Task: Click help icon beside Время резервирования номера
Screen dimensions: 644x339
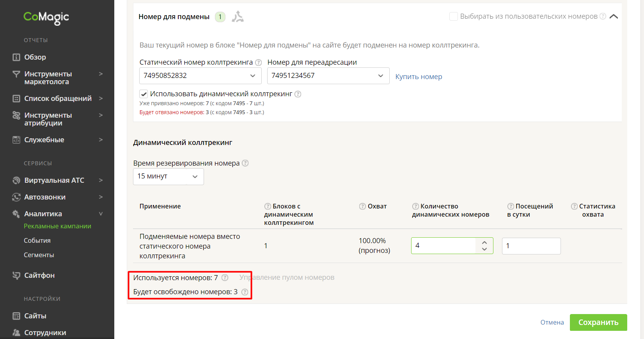Action: pyautogui.click(x=245, y=163)
